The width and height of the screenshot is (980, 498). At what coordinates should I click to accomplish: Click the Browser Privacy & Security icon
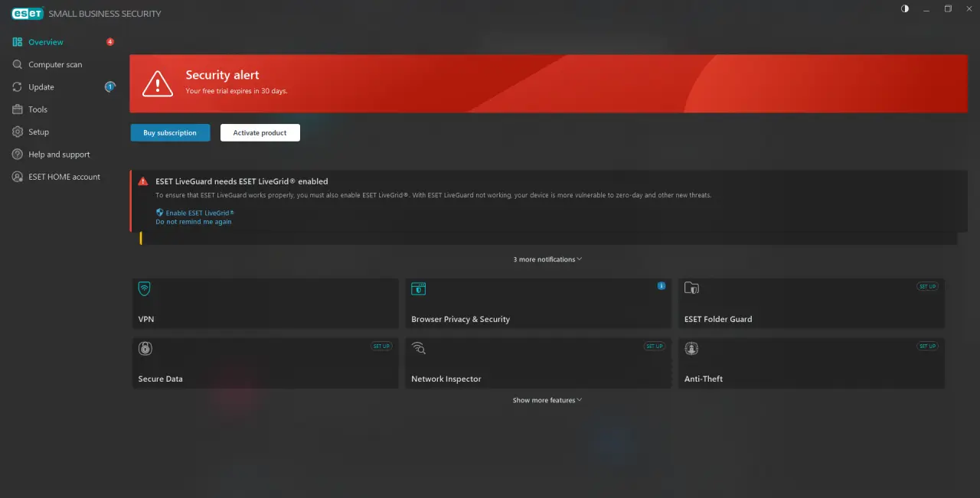[418, 288]
